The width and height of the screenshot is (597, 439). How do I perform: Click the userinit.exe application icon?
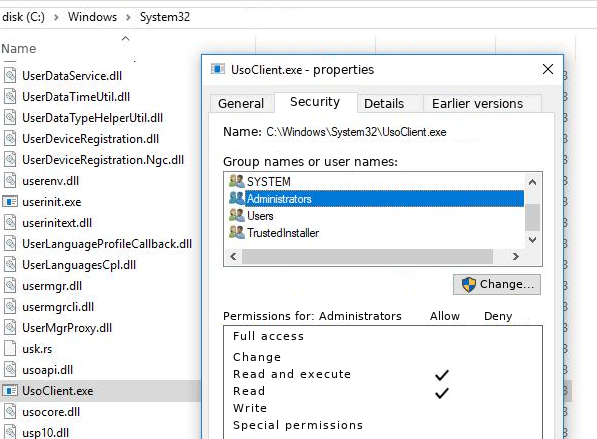pos(10,201)
